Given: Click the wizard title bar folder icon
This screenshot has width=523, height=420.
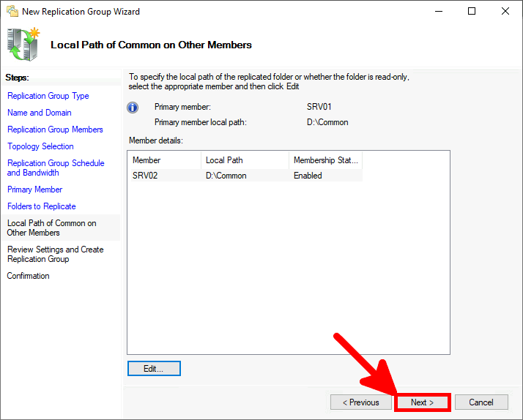Looking at the screenshot, I should click(x=12, y=11).
